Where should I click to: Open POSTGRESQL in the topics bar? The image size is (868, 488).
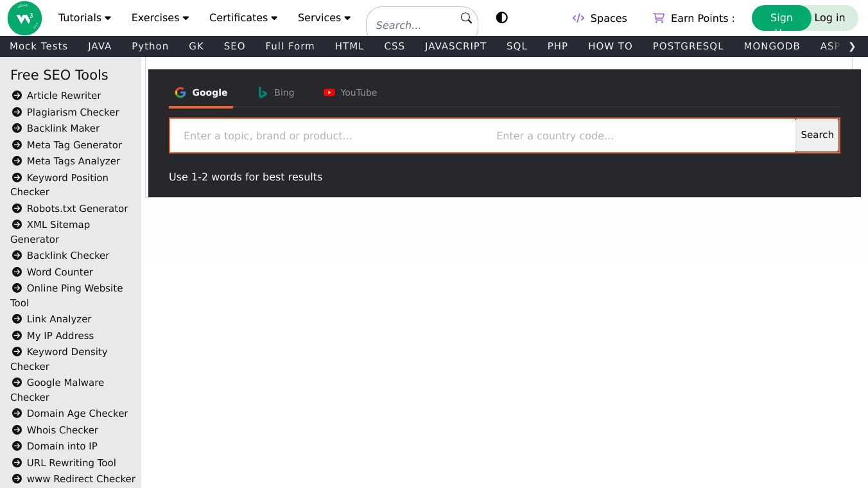688,46
